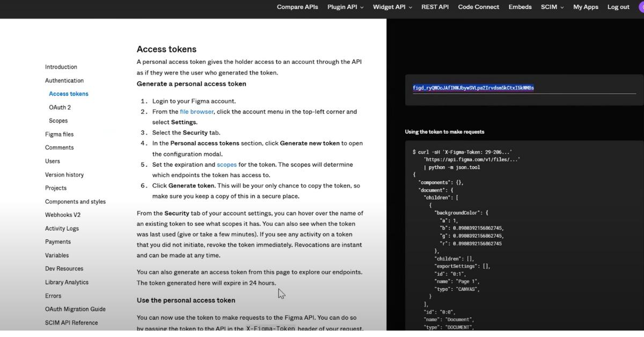Click Log out
The width and height of the screenshot is (644, 337).
coord(618,7)
